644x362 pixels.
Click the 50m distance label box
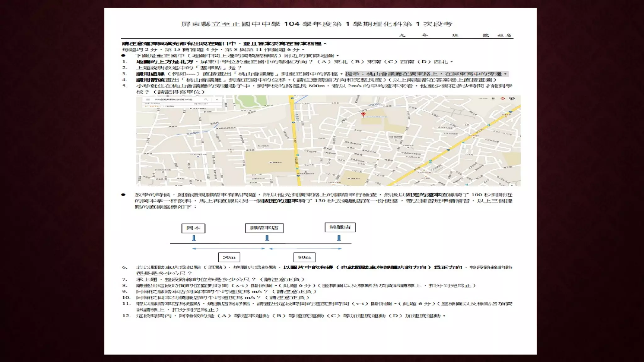pyautogui.click(x=229, y=257)
